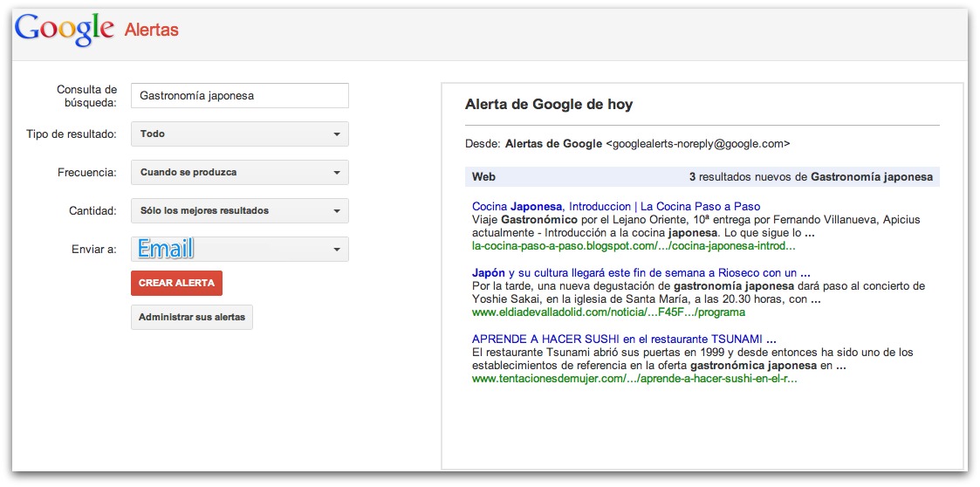Screen dimensions: 980x487
Task: Click the arrow beside Cuando se produzca
Action: tap(337, 173)
